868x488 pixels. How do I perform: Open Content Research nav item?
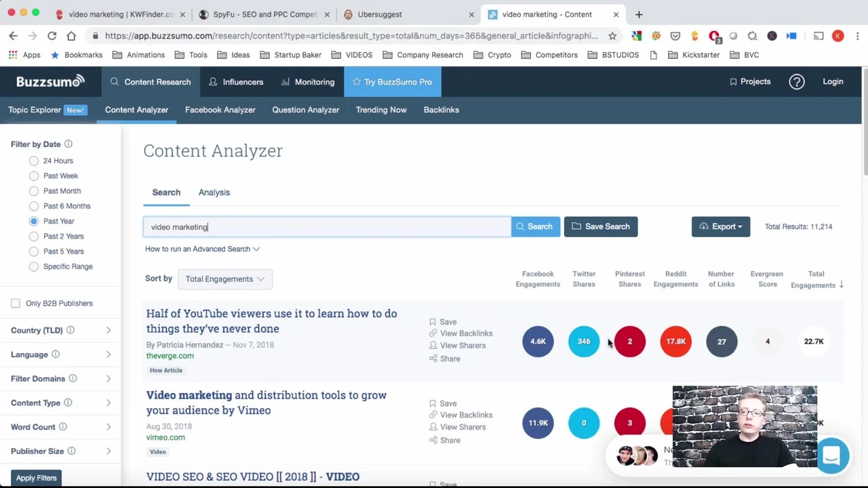(x=151, y=82)
